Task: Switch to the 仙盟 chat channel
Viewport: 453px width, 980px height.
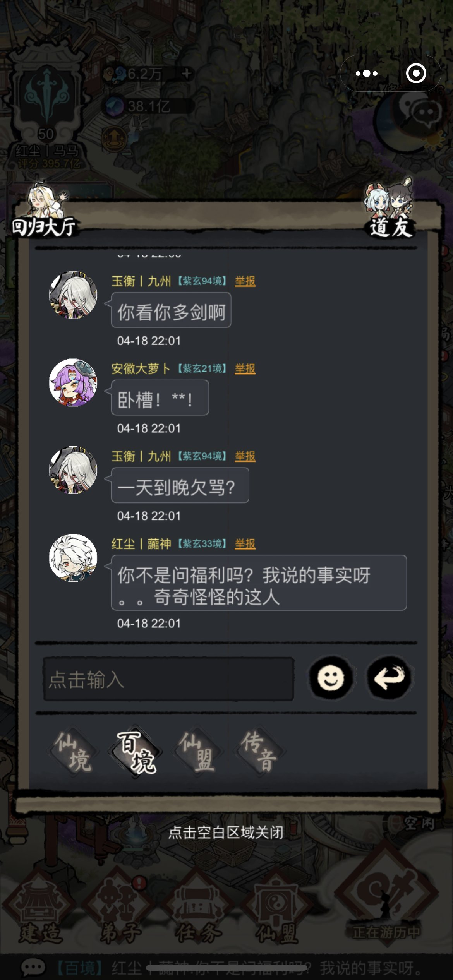Action: [197, 751]
